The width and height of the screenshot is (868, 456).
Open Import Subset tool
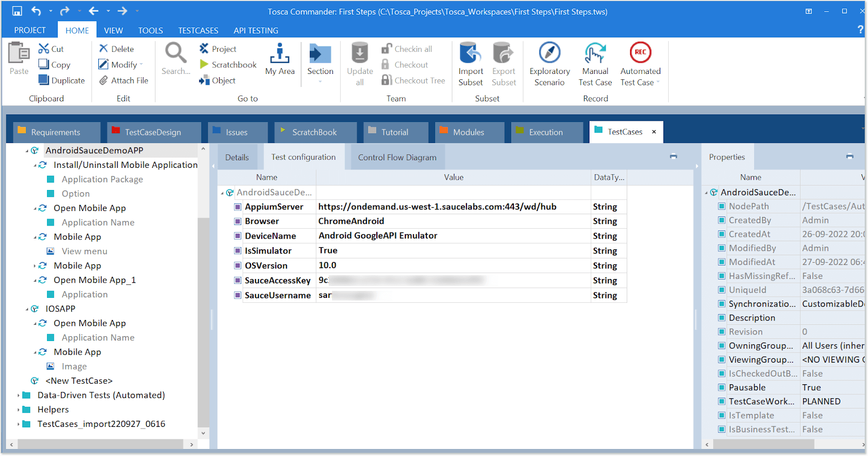click(x=470, y=53)
